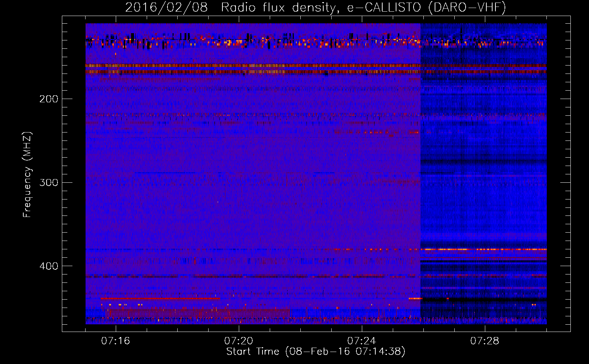Click the '07:16' time tick label
The height and width of the screenshot is (364, 589).
point(115,341)
